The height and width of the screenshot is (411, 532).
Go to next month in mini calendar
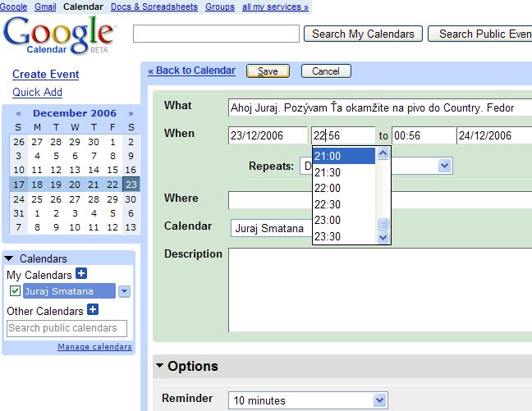click(x=131, y=113)
